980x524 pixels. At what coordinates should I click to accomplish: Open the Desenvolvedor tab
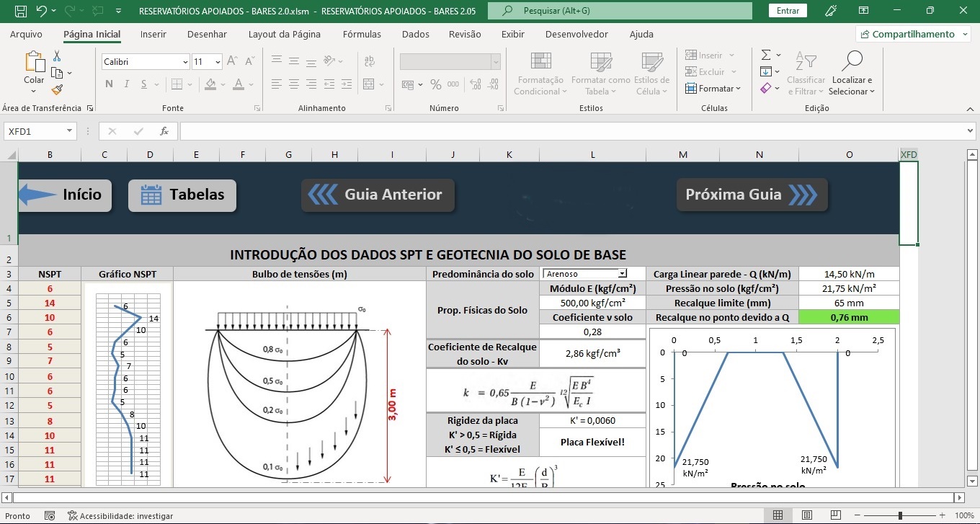click(x=576, y=34)
